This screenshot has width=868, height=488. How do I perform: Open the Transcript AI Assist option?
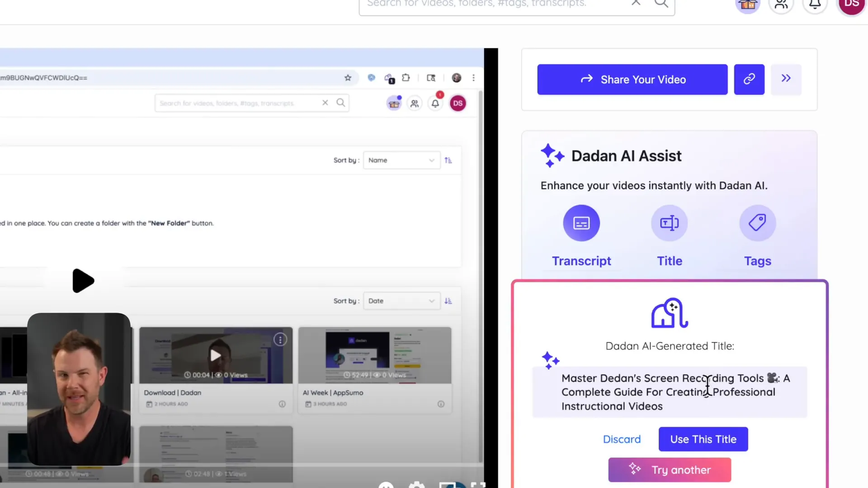(581, 223)
